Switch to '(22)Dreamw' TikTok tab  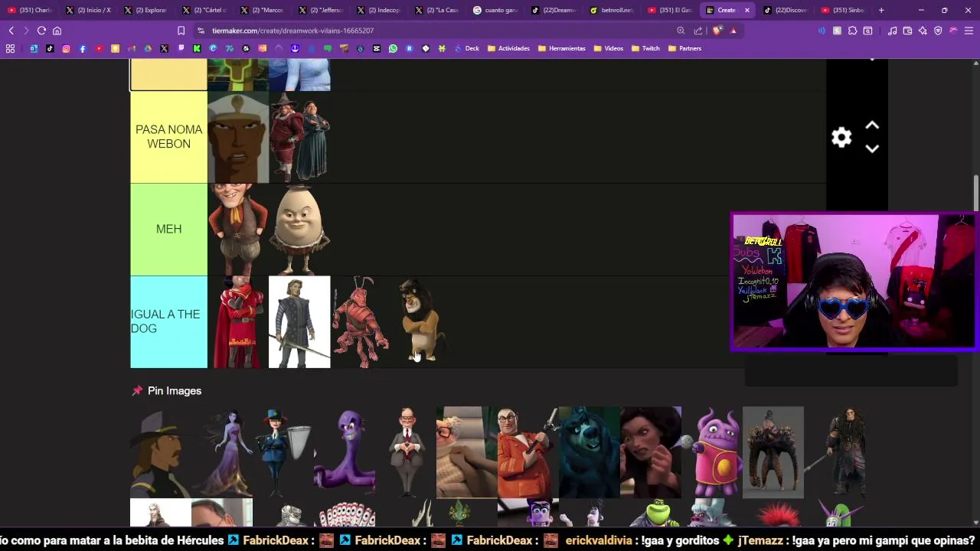tap(555, 10)
